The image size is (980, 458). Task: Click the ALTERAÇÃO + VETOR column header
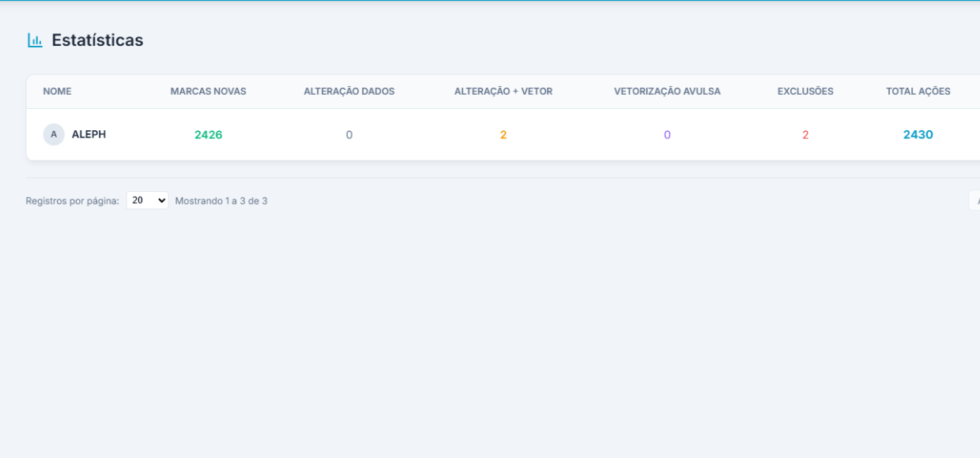point(503,92)
